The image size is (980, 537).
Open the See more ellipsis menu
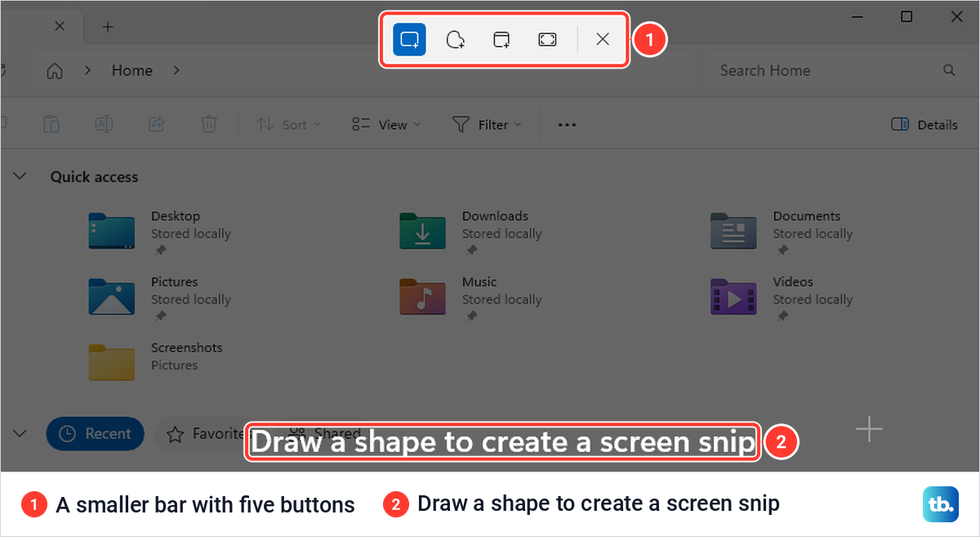pyautogui.click(x=567, y=124)
